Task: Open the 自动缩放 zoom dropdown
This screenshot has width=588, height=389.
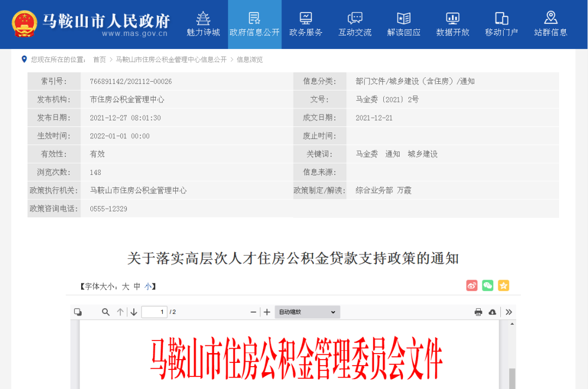Action: pyautogui.click(x=307, y=312)
